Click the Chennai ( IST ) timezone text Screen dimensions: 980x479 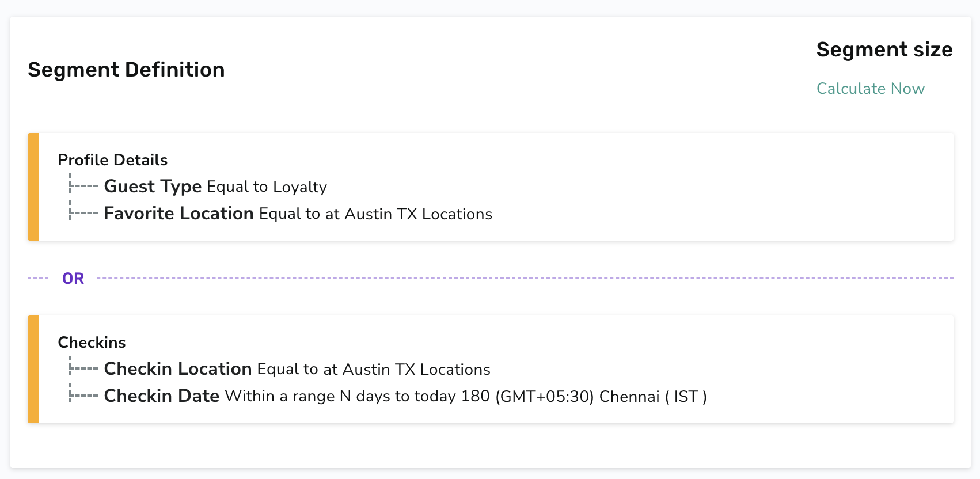(x=653, y=397)
